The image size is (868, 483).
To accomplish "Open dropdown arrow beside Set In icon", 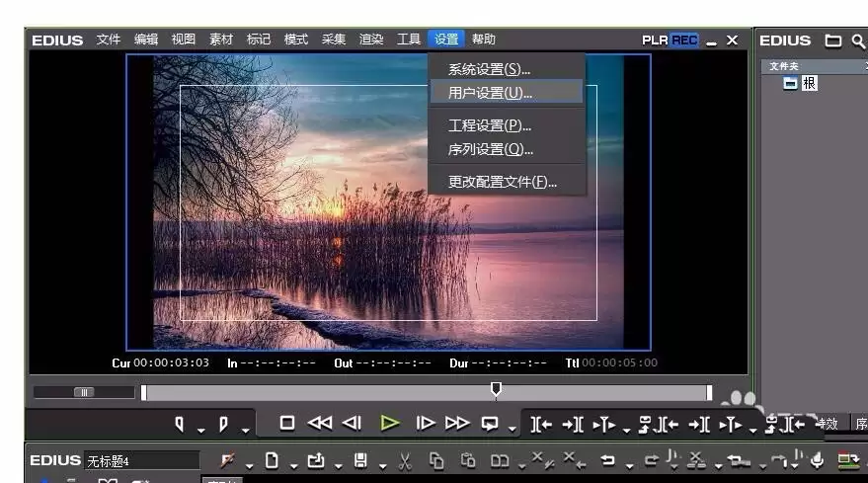I will click(x=200, y=431).
